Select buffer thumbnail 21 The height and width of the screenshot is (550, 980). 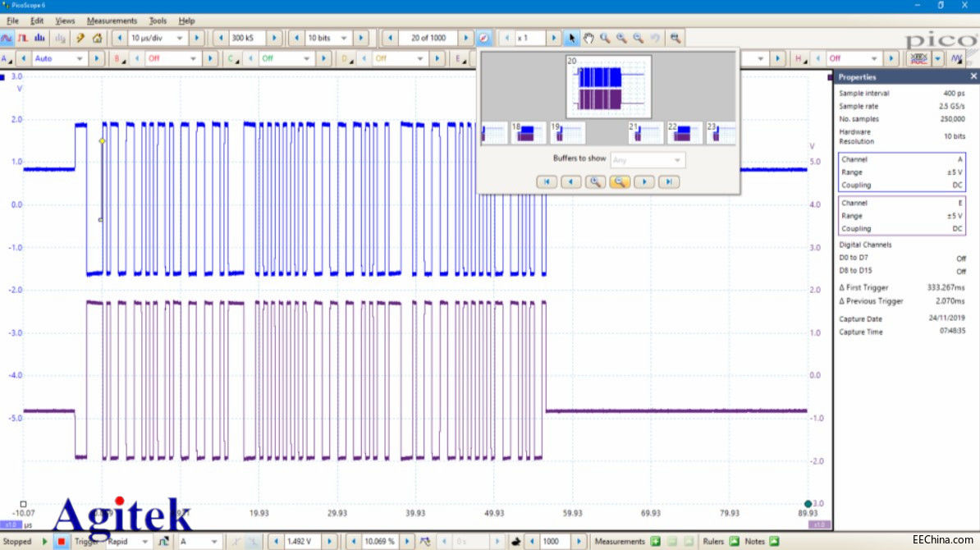[645, 133]
